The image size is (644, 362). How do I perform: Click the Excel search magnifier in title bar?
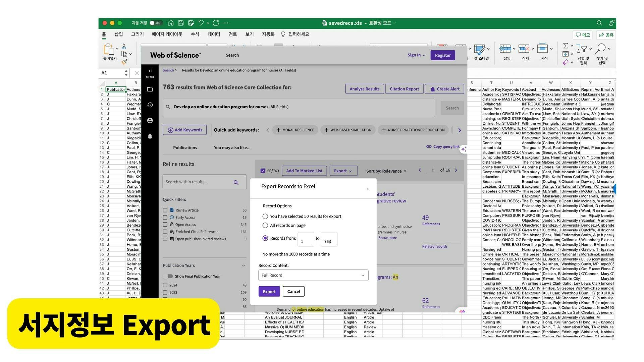point(599,23)
